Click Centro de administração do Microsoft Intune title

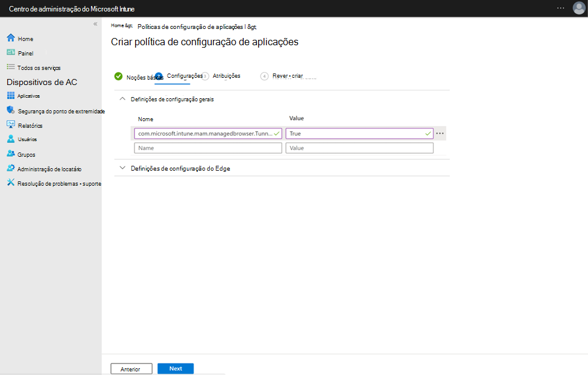click(72, 8)
